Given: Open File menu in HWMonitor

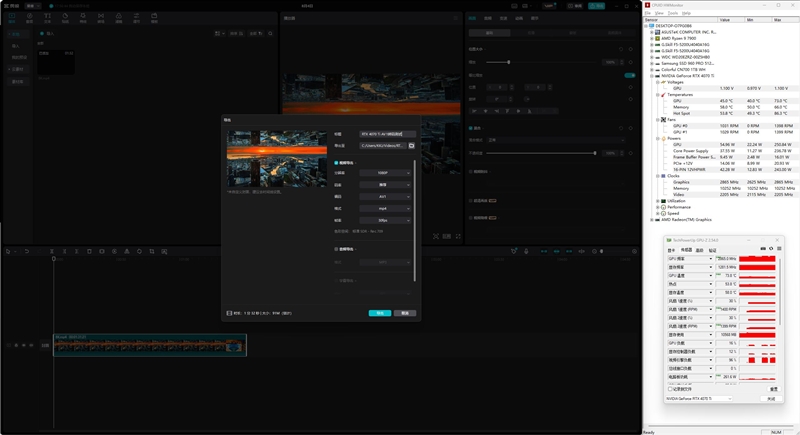Looking at the screenshot, I should coord(648,13).
